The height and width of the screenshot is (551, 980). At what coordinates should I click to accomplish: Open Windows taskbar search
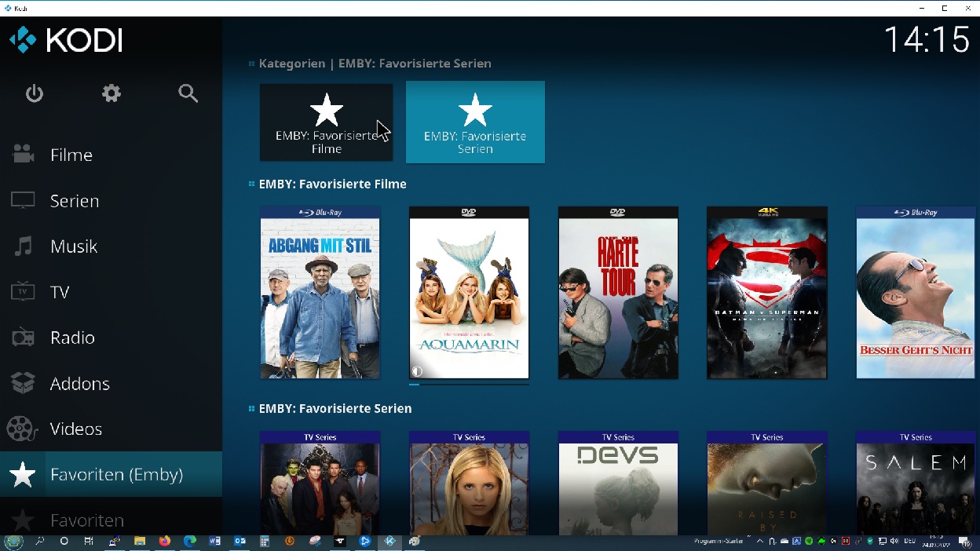click(40, 542)
